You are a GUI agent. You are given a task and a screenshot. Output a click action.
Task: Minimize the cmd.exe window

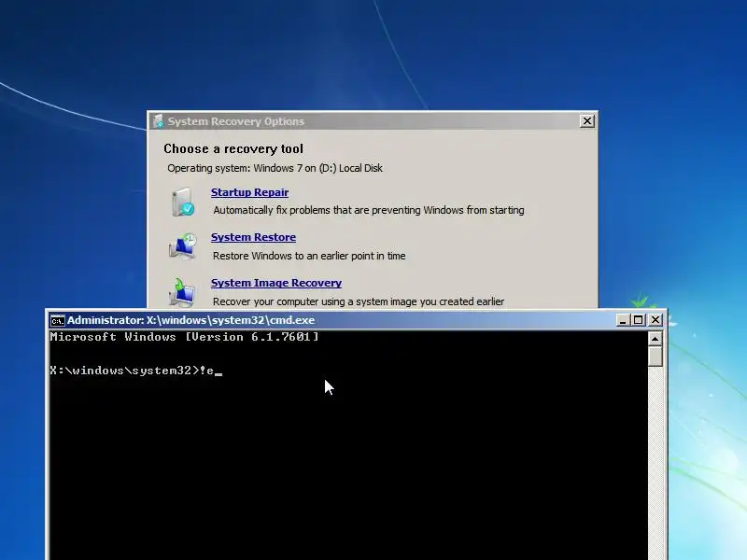pos(622,320)
